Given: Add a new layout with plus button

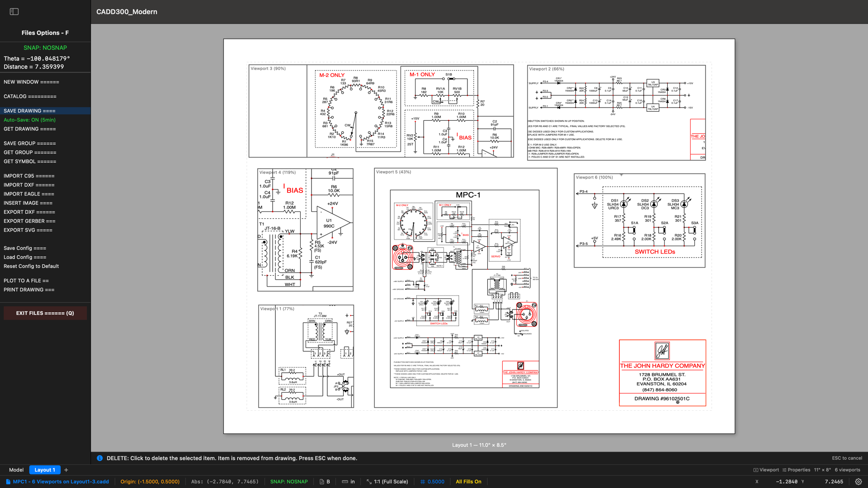Looking at the screenshot, I should [x=66, y=470].
